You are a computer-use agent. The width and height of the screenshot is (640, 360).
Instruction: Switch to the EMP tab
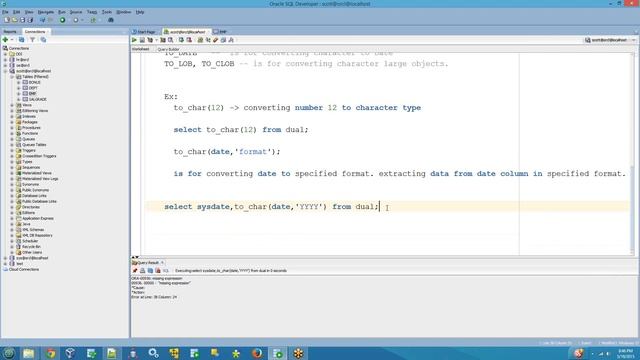pos(220,32)
